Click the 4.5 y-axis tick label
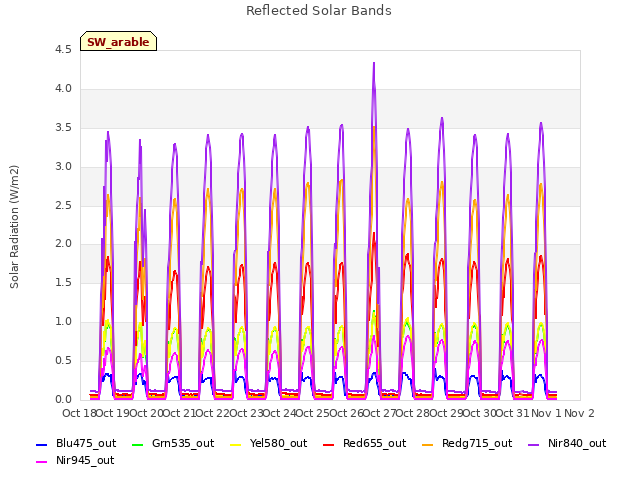The height and width of the screenshot is (480, 640). point(63,49)
